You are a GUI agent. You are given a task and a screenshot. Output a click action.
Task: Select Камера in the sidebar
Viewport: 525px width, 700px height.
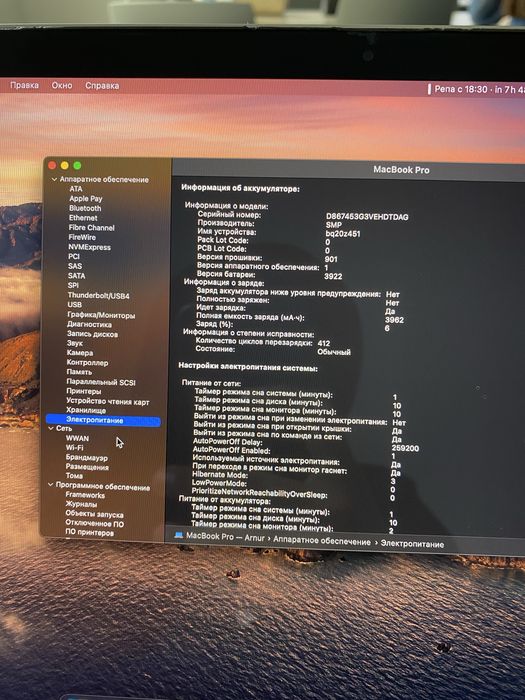click(x=80, y=353)
